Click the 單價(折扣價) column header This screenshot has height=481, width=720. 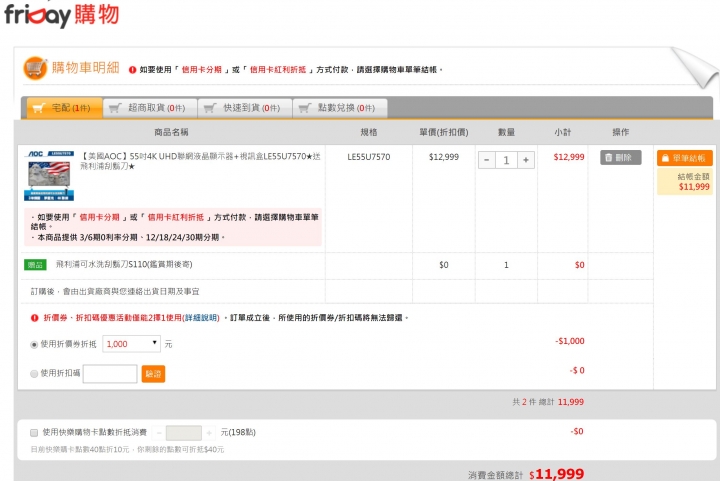[x=444, y=132]
